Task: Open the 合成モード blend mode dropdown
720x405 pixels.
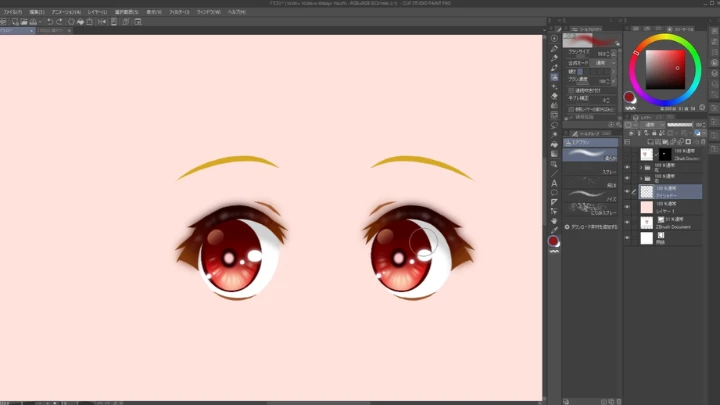Action: click(x=604, y=63)
